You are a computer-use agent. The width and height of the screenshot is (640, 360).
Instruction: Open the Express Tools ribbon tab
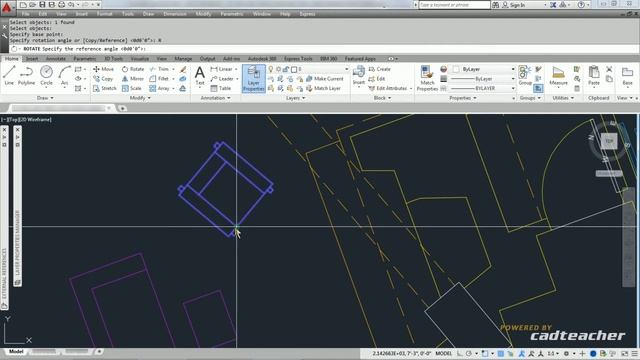pyautogui.click(x=298, y=59)
